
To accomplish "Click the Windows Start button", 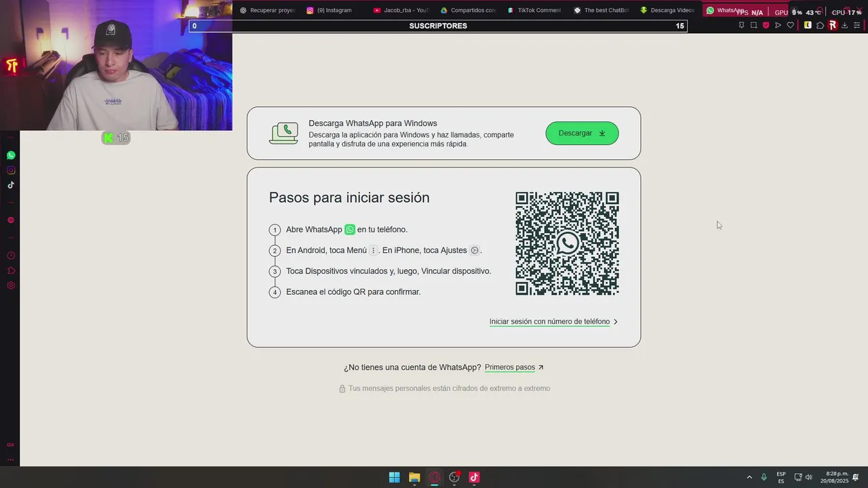I will 394,477.
